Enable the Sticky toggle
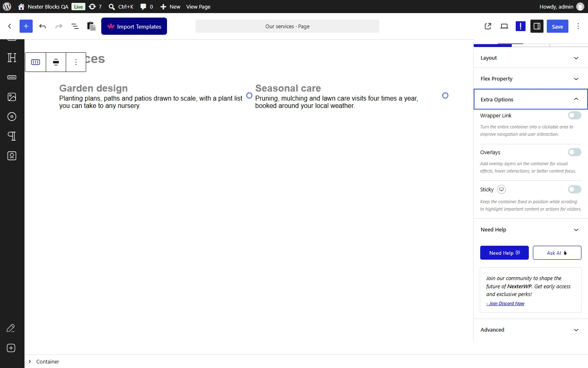 575,189
